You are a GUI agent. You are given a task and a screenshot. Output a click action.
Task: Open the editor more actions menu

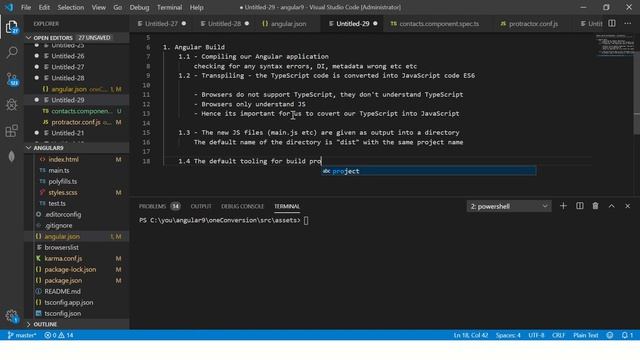point(627,24)
